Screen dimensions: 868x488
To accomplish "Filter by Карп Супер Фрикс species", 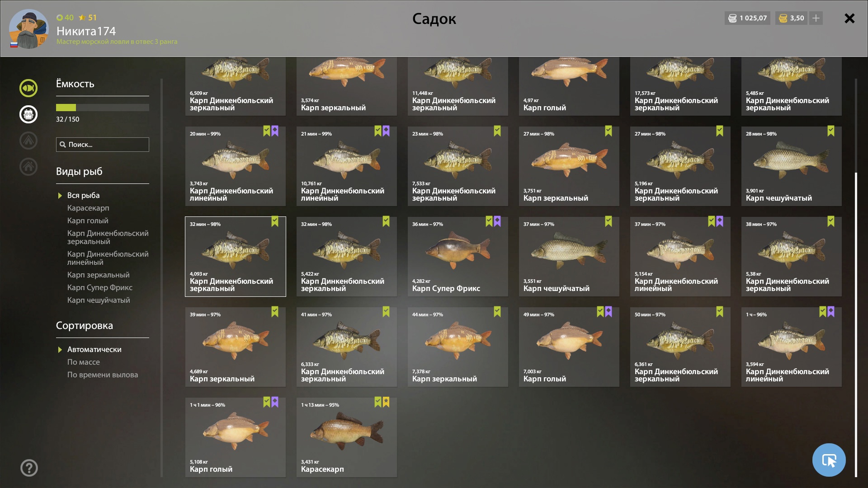I will point(100,287).
